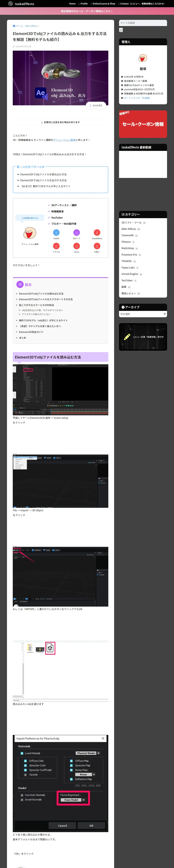Click the highlighted PikachuF.obj file icon
Image resolution: width=174 pixels, height=868 pixels.
tap(50, 648)
